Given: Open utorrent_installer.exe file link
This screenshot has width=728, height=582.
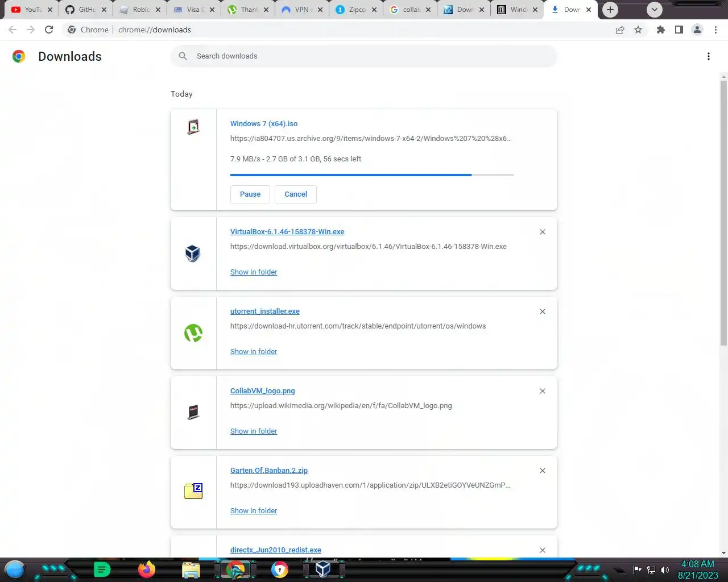Looking at the screenshot, I should pyautogui.click(x=265, y=311).
